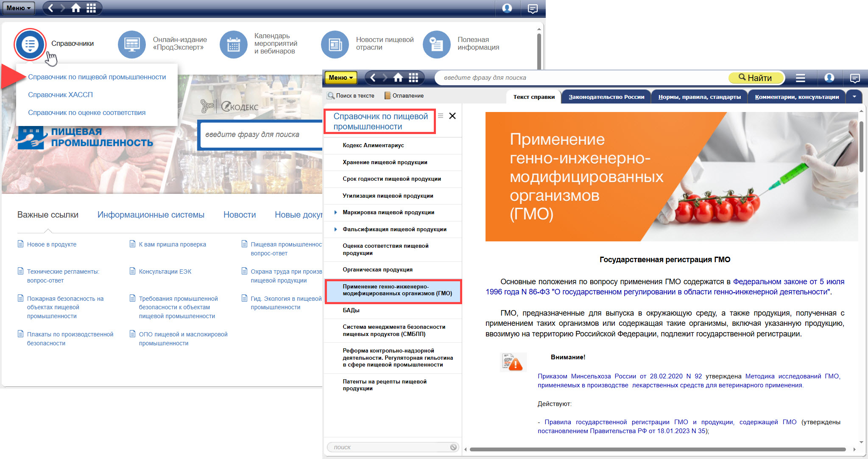Open Справочник ХАССП link
The height and width of the screenshot is (459, 868).
60,95
